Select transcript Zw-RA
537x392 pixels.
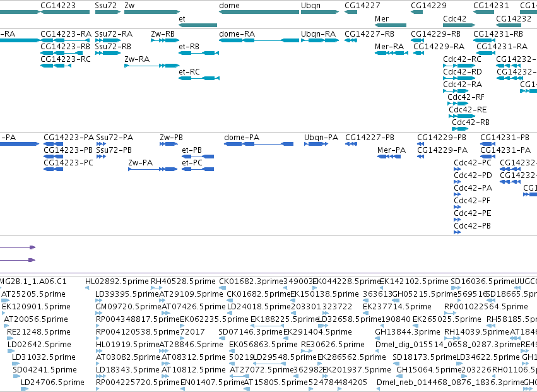[x=152, y=66]
